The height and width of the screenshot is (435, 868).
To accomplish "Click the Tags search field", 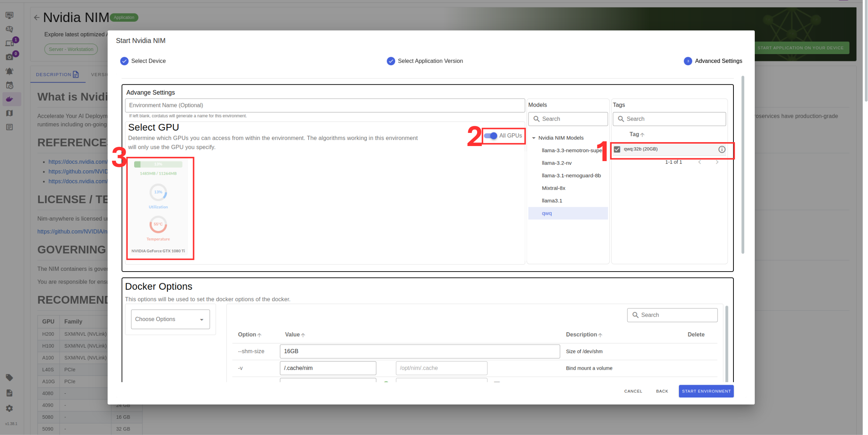I will coord(669,119).
